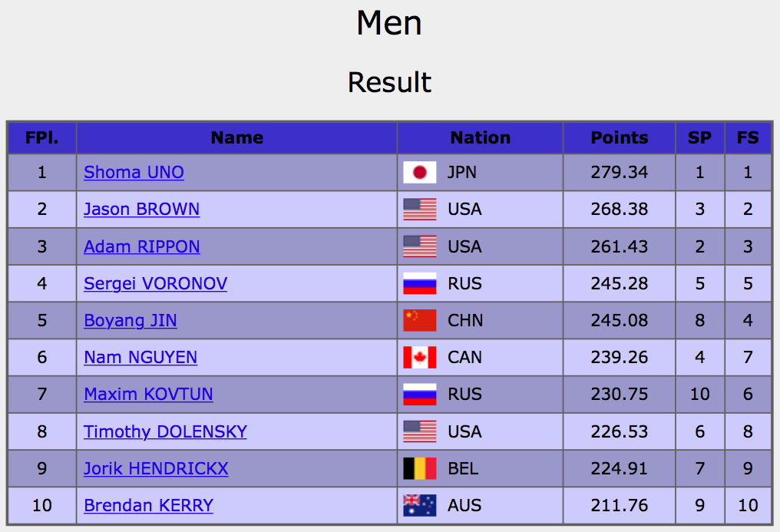The width and height of the screenshot is (780, 532).
Task: Open Sergei VORONOV link
Action: coord(155,283)
